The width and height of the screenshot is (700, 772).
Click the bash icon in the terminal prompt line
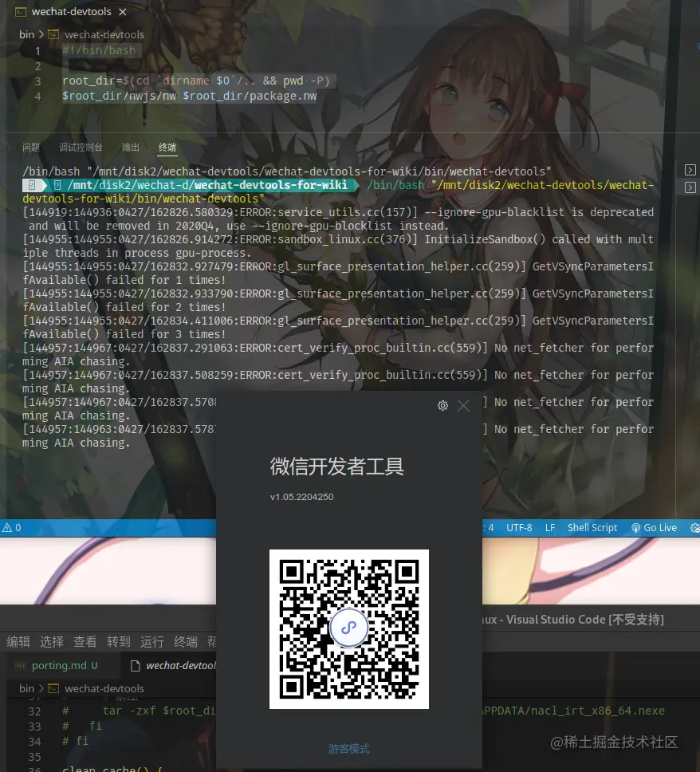tap(31, 185)
